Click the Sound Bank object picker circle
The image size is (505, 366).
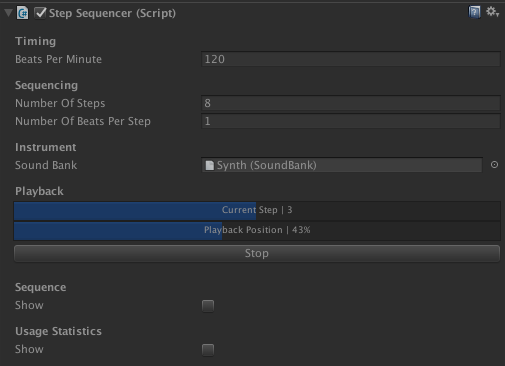[494, 165]
